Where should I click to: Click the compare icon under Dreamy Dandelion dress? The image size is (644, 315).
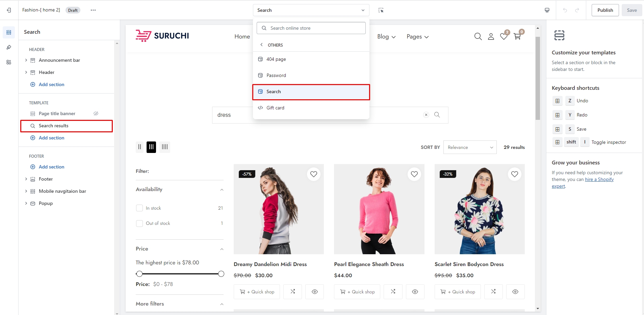(x=293, y=292)
